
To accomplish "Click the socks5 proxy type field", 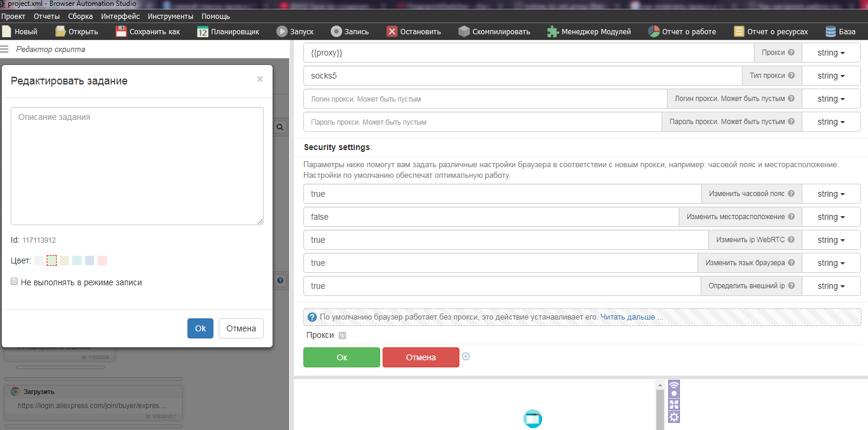I will (523, 76).
